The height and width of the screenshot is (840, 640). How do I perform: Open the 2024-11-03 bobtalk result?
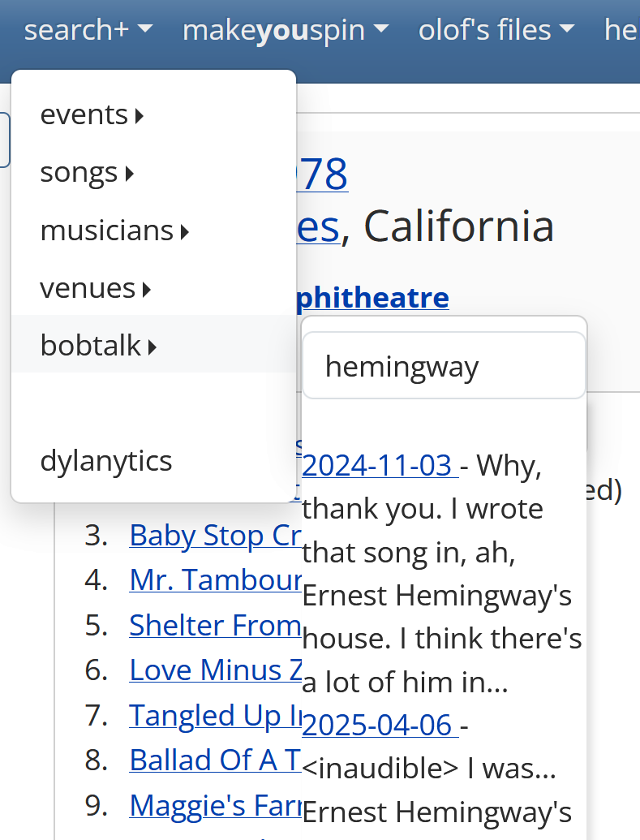point(378,466)
